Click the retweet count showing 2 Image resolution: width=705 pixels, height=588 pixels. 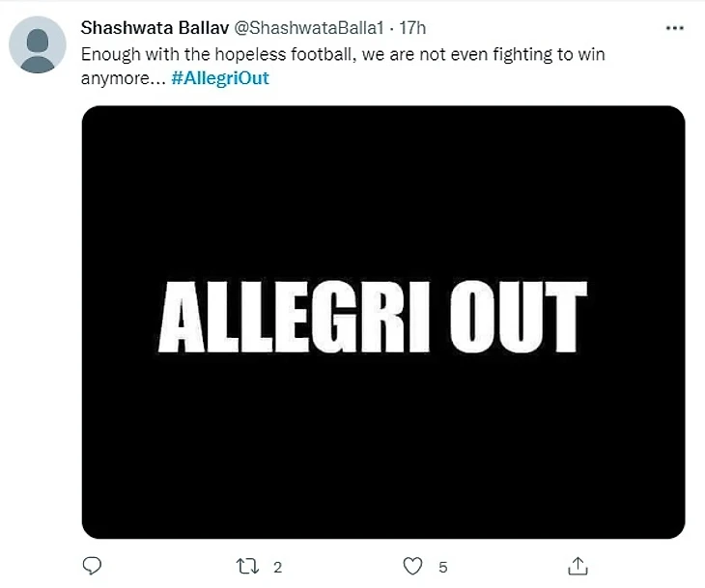click(277, 567)
